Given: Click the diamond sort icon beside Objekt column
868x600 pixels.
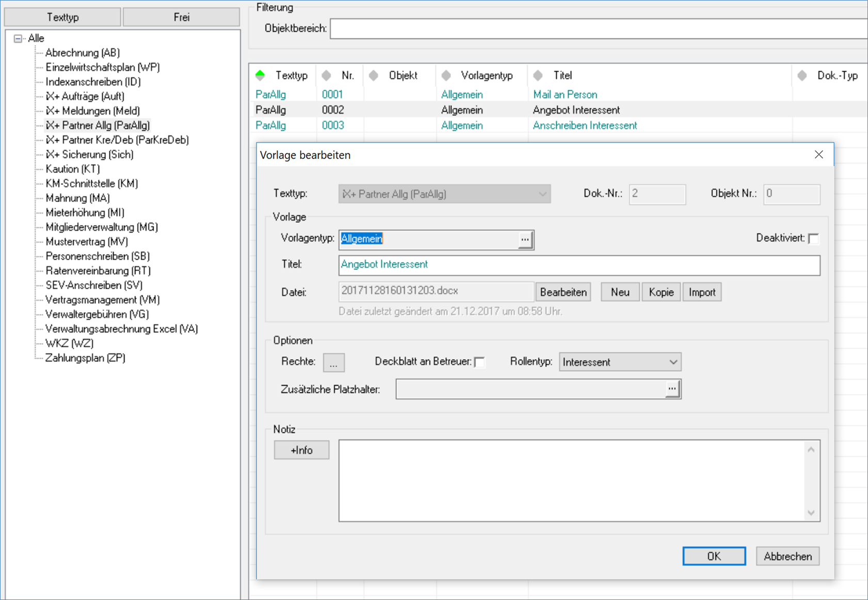Looking at the screenshot, I should pyautogui.click(x=374, y=75).
